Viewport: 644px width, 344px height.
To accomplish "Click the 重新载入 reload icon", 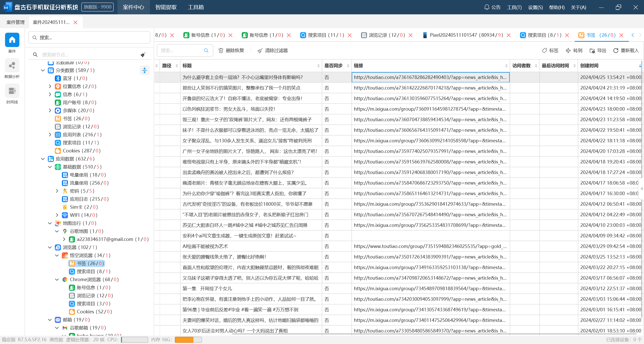I will [616, 51].
